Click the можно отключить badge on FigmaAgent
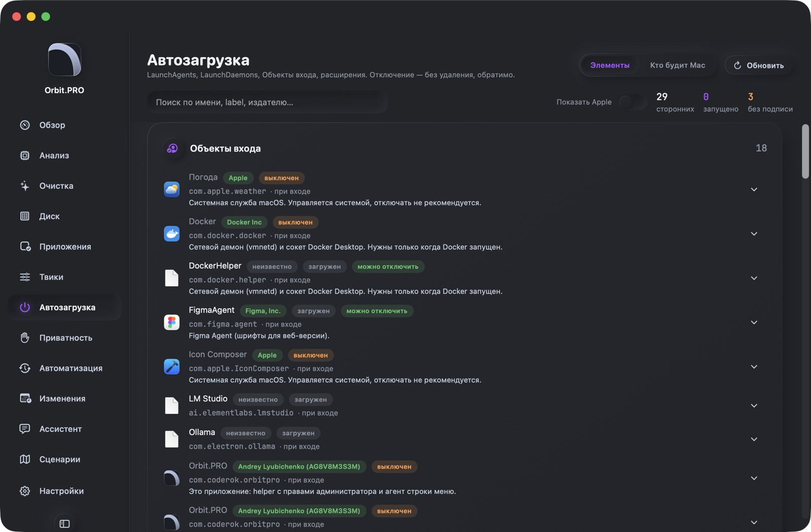Viewport: 811px width, 532px height. pos(377,311)
